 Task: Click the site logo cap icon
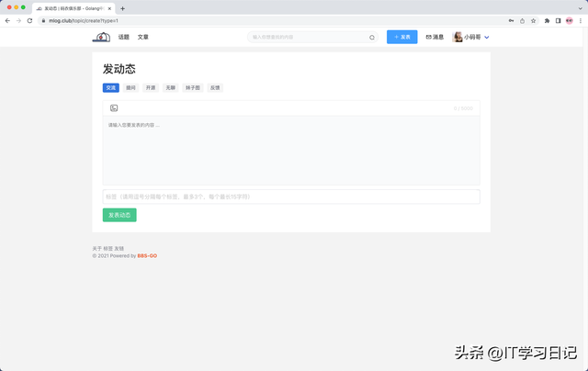pos(101,37)
